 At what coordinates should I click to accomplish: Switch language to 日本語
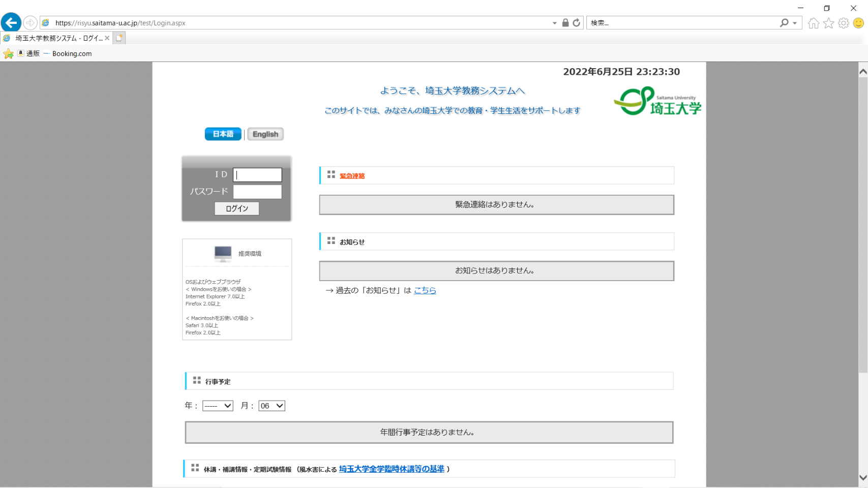[223, 134]
